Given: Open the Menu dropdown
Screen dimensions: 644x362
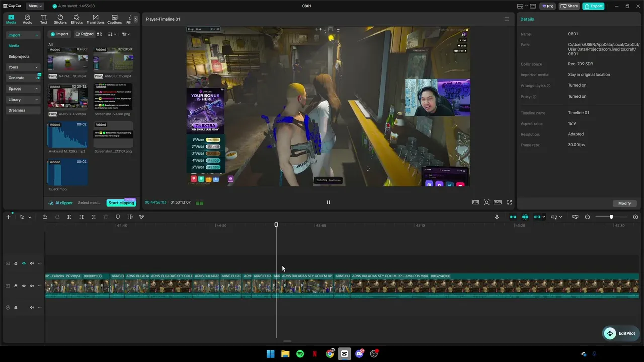Looking at the screenshot, I should [35, 6].
